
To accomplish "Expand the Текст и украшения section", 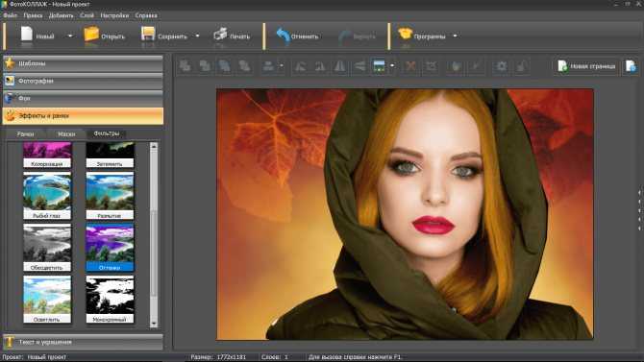I will click(x=83, y=342).
